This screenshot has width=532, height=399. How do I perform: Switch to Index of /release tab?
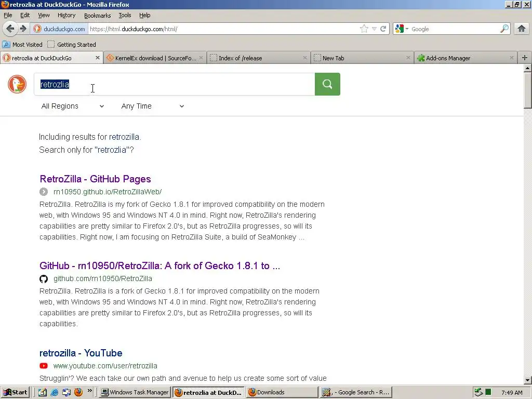(258, 58)
